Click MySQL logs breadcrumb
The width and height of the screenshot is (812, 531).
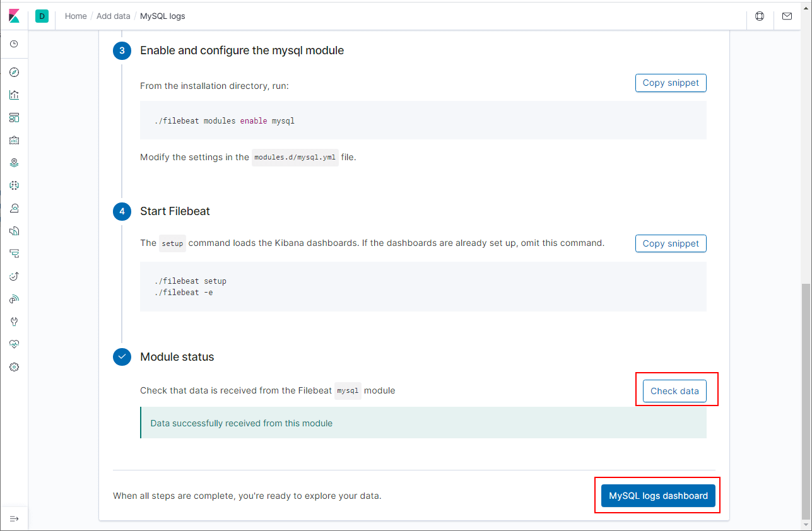click(x=163, y=16)
